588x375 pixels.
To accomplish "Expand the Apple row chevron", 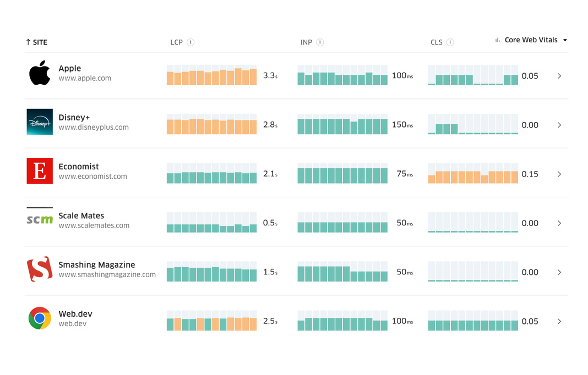I will tap(559, 76).
